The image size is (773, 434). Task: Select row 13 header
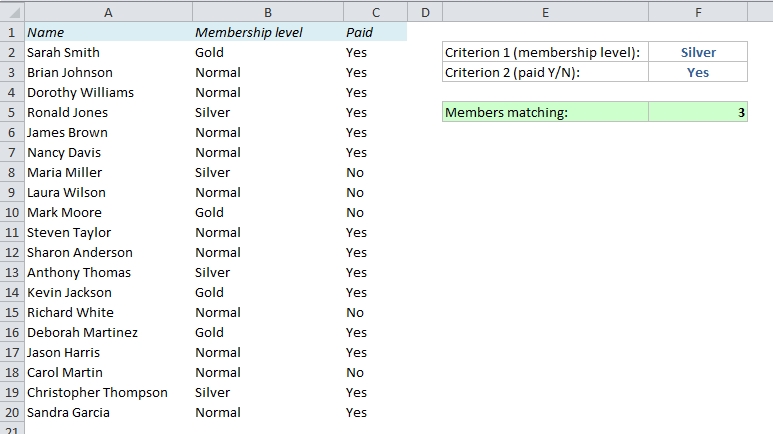coord(12,272)
